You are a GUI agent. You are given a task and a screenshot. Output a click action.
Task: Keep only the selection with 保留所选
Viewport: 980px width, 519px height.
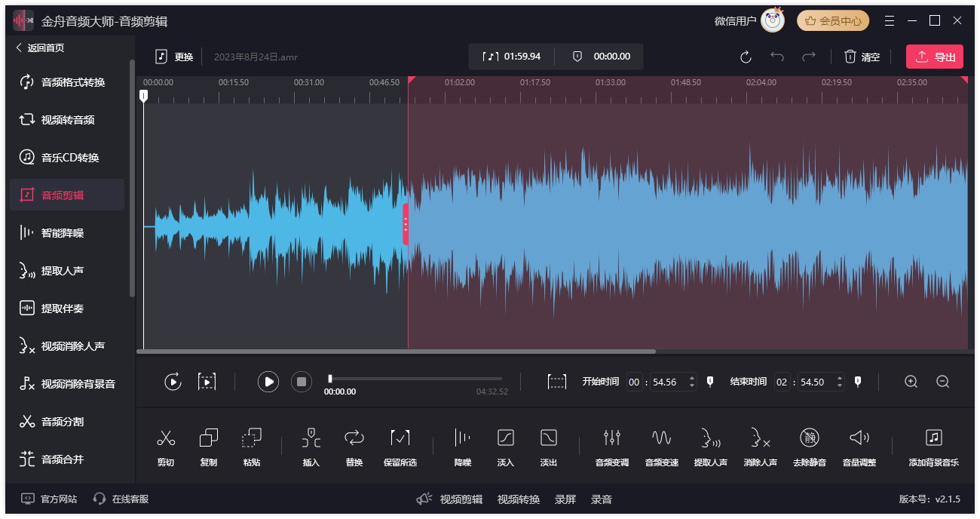[400, 447]
